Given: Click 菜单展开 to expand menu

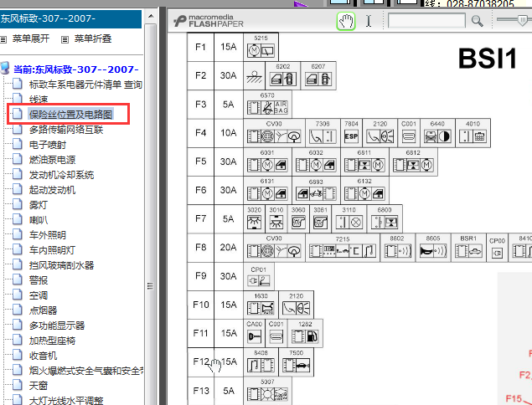Looking at the screenshot, I should tap(31, 38).
